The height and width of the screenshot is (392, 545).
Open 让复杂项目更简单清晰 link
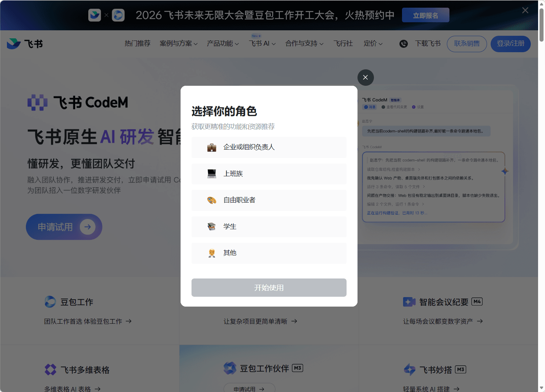(x=260, y=321)
